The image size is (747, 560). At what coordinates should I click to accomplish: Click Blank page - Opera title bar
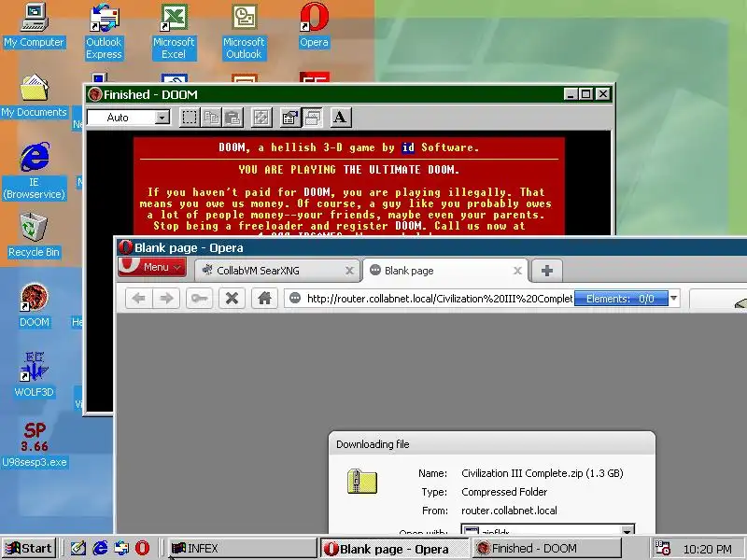431,247
